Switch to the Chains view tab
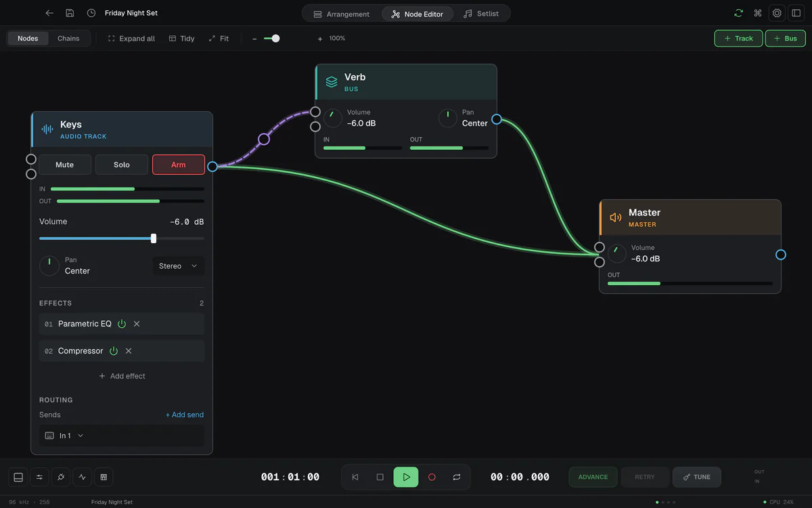812x508 pixels. (68, 39)
